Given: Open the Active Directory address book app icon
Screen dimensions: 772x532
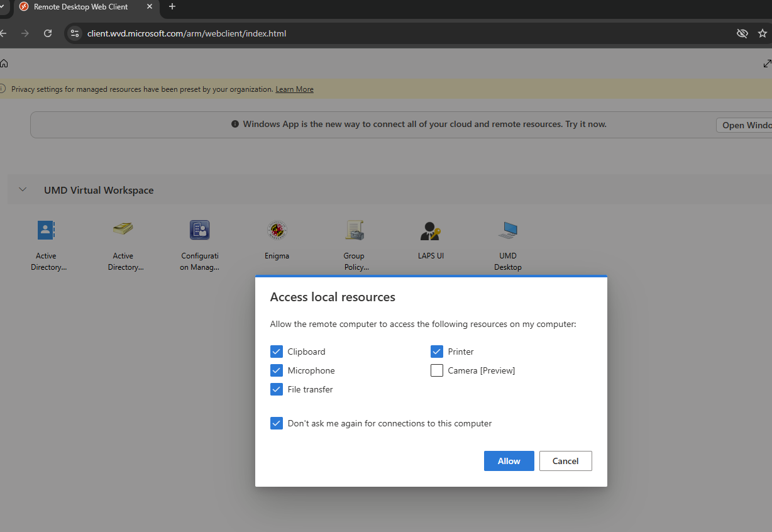Looking at the screenshot, I should (46, 230).
